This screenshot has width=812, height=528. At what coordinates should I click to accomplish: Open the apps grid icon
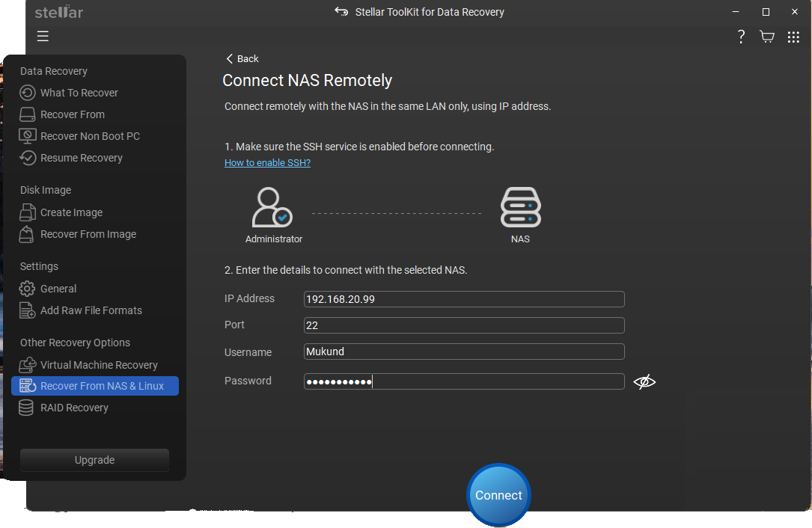[793, 37]
